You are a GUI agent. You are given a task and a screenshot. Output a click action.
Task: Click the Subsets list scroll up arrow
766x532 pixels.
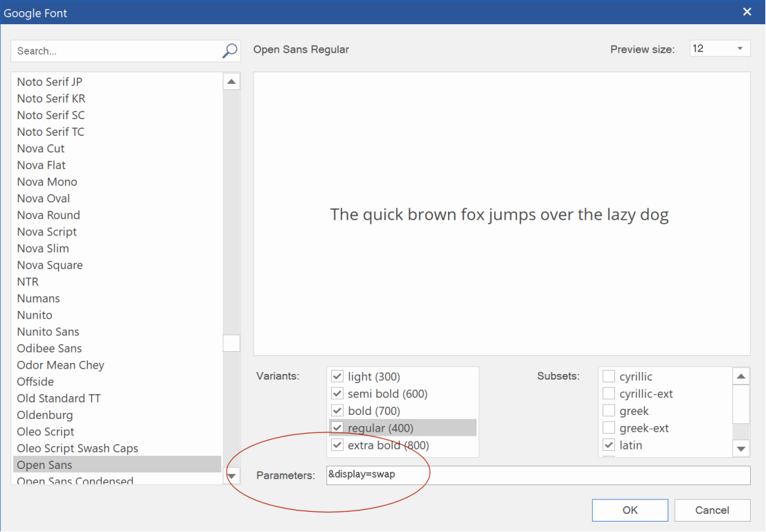741,376
